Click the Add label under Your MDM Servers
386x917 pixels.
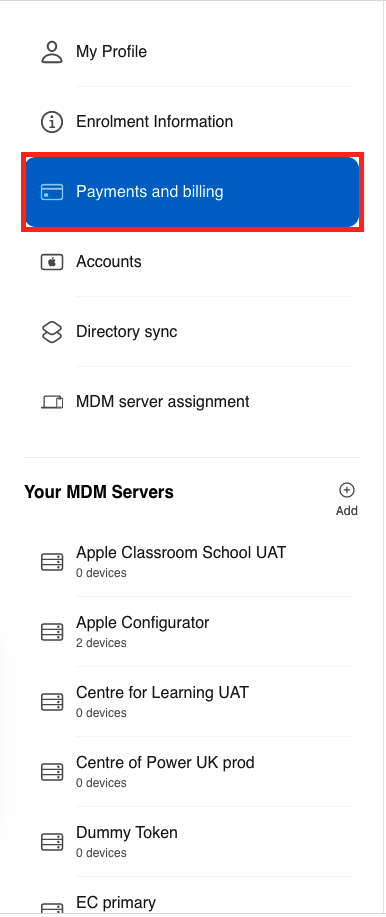(x=347, y=511)
